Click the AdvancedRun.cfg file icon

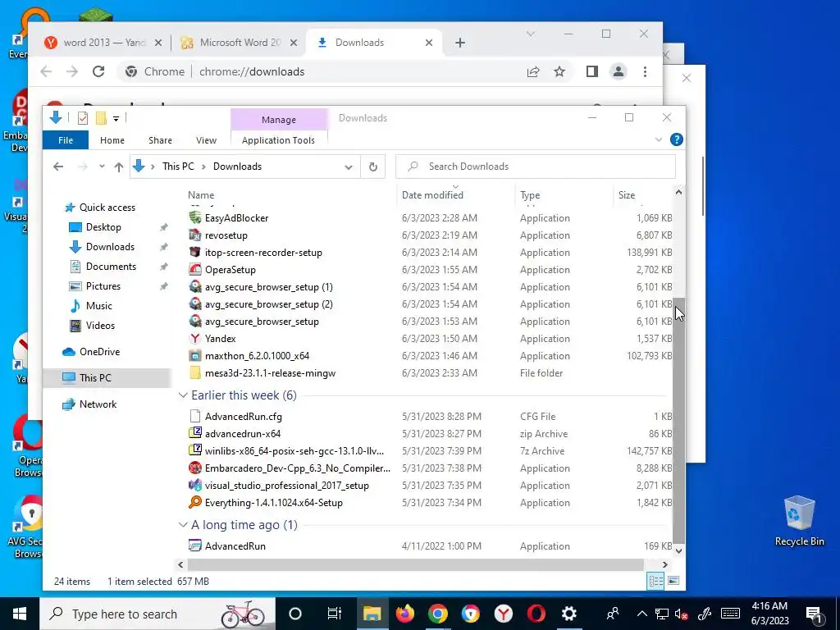pos(195,416)
